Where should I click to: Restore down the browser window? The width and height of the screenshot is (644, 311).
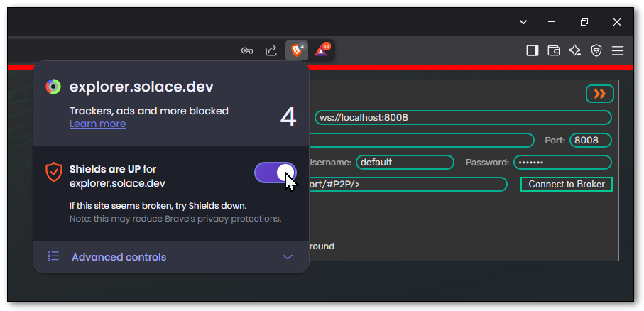pos(584,22)
